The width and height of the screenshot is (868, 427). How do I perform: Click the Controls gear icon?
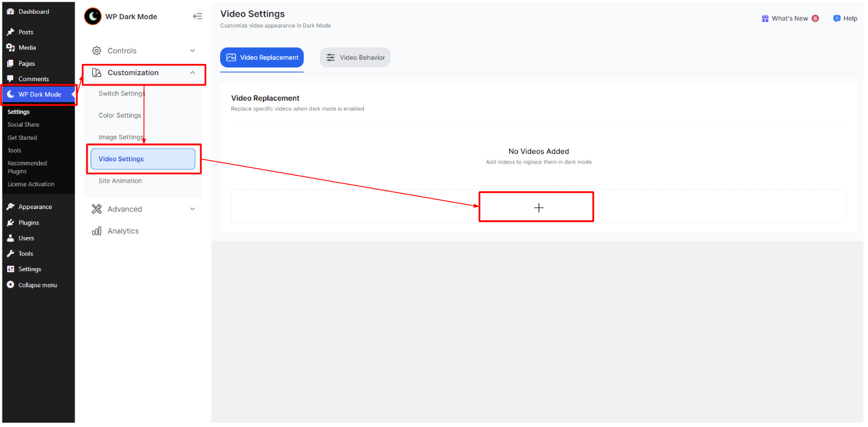click(x=97, y=51)
